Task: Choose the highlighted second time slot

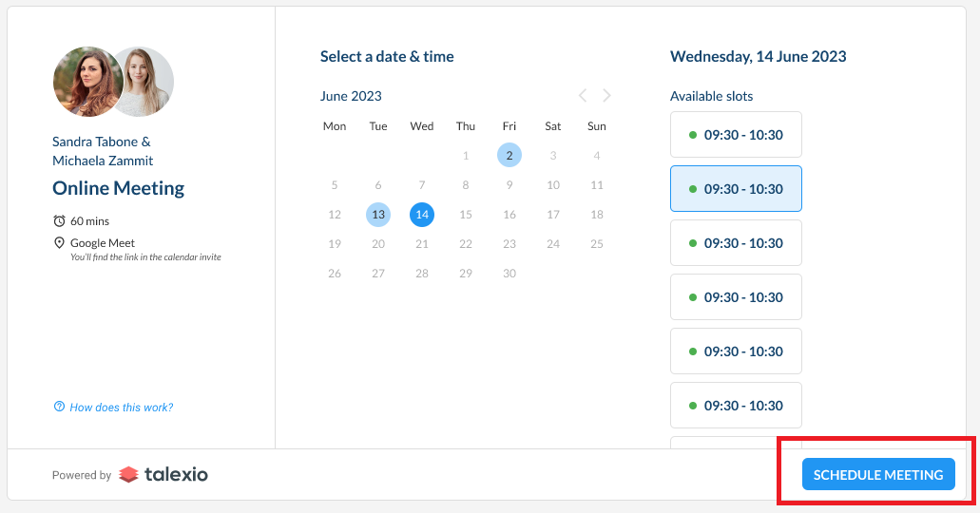Action: click(736, 189)
